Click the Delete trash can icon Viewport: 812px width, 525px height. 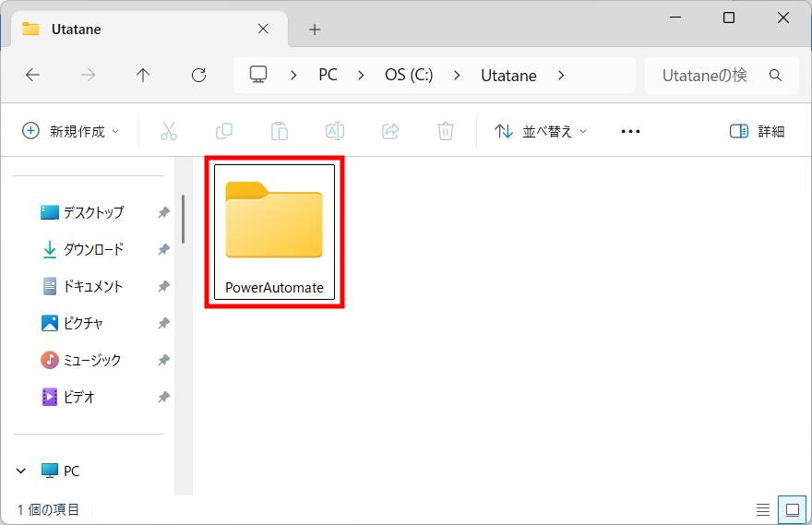coord(446,131)
